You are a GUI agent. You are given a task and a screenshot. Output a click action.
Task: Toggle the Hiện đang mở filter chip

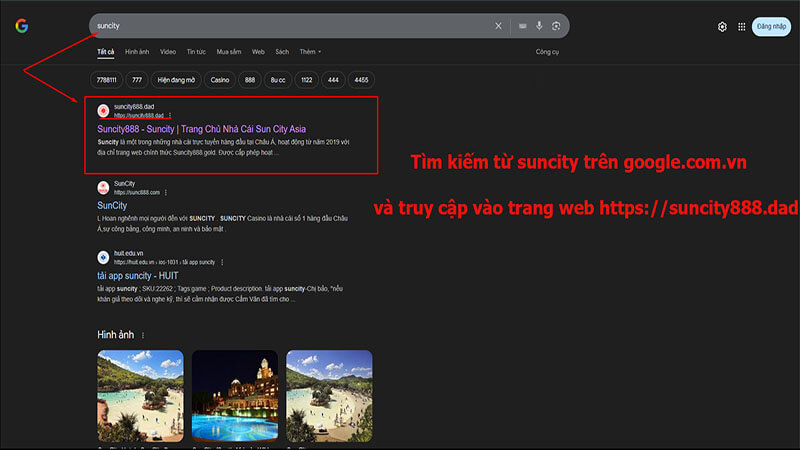coord(176,79)
